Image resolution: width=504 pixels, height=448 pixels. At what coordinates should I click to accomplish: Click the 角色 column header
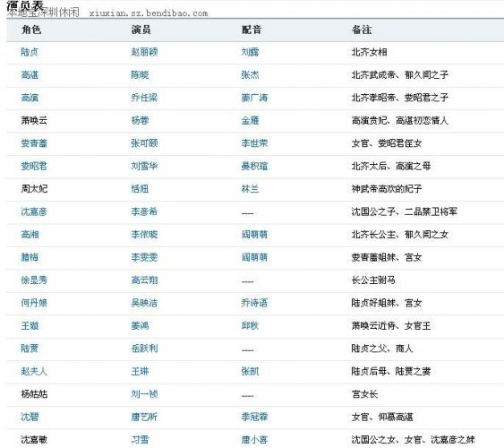pyautogui.click(x=31, y=30)
